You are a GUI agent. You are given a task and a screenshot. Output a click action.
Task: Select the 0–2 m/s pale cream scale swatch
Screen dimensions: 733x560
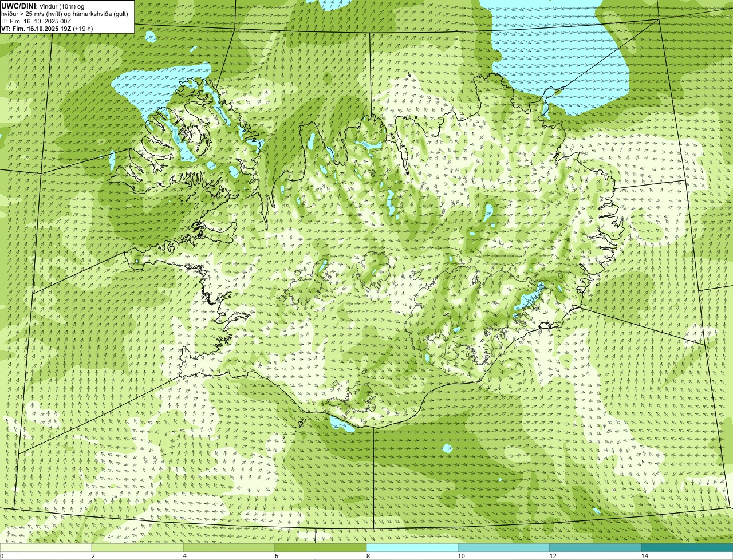(46, 547)
